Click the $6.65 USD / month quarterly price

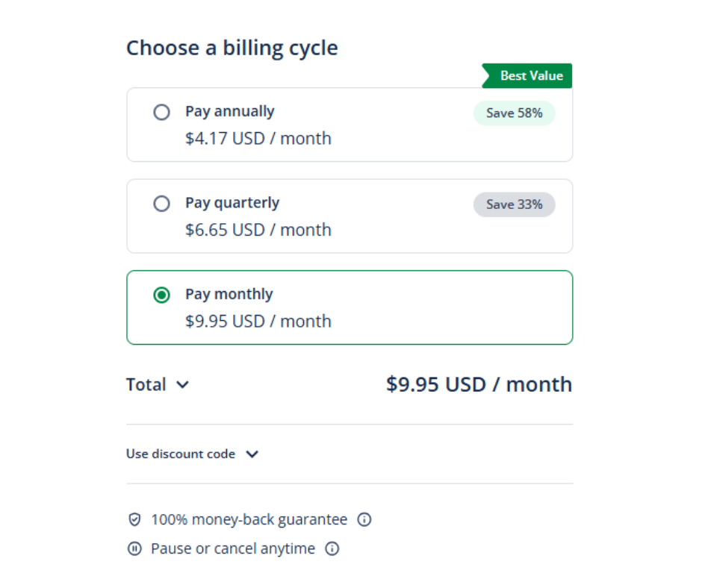258,230
